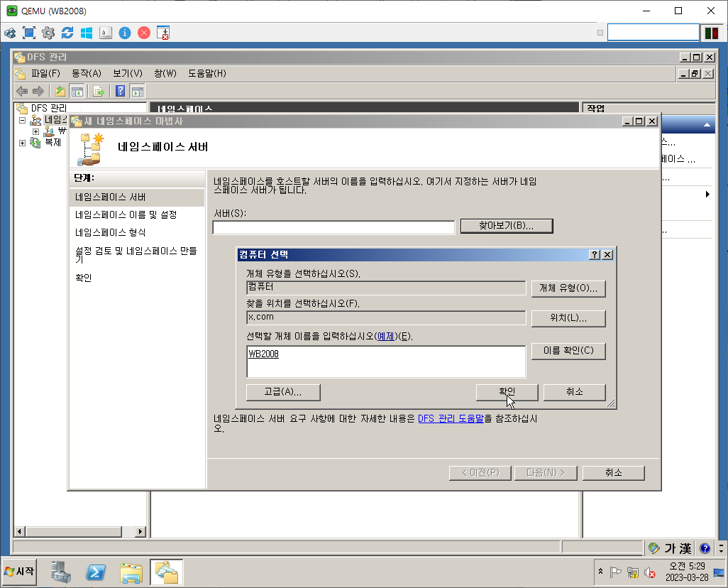Viewport: 728px width, 588px height.
Task: Click the QEMU refresh arrows icon
Action: click(x=67, y=33)
